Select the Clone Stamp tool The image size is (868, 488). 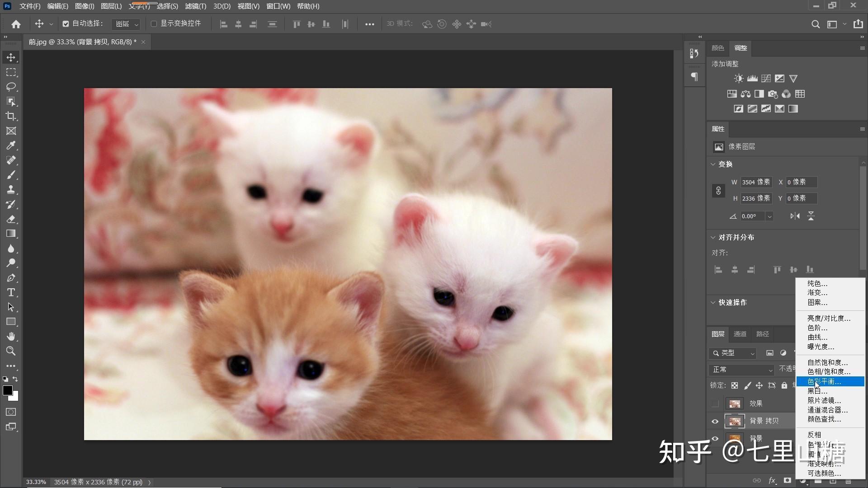click(11, 190)
